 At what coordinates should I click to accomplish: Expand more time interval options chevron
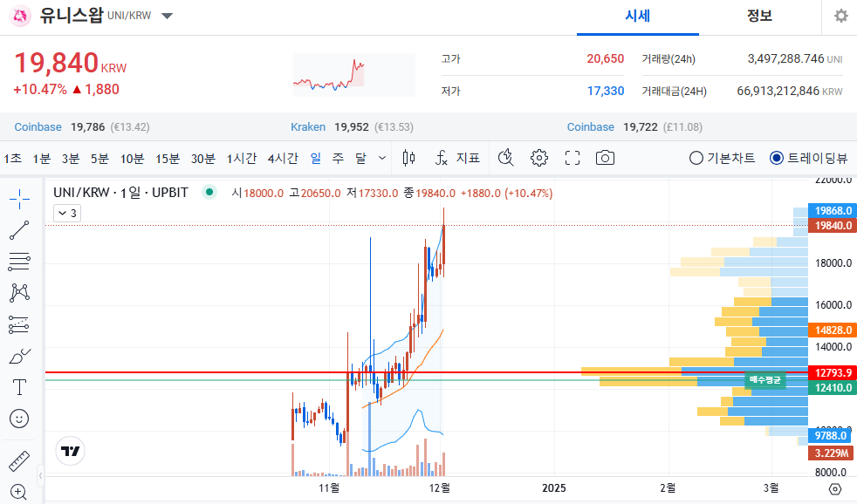tap(382, 158)
